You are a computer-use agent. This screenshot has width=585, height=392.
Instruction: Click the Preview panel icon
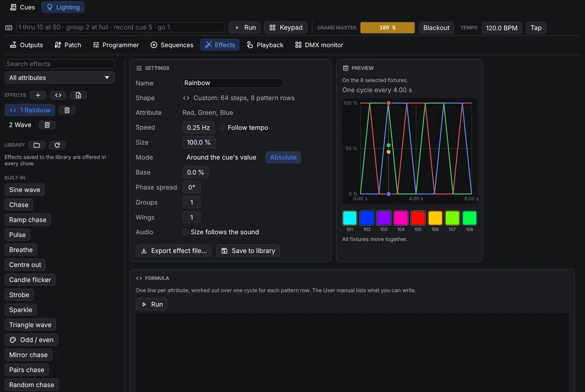(x=346, y=68)
